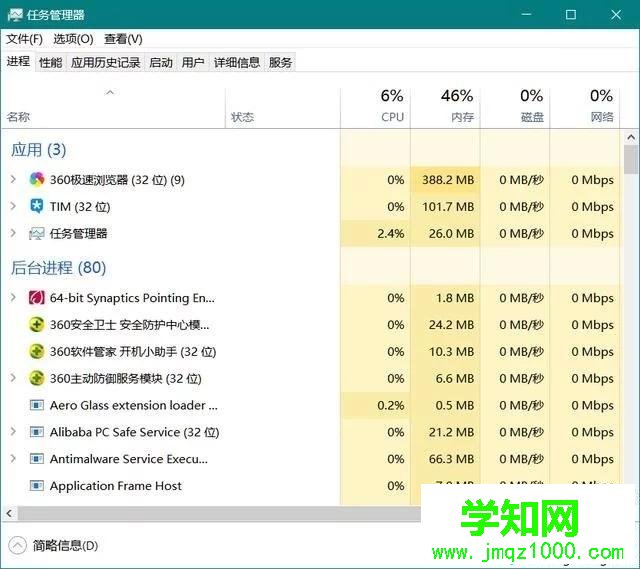This screenshot has width=640, height=569.
Task: Click the TIM app icon
Action: point(37,207)
